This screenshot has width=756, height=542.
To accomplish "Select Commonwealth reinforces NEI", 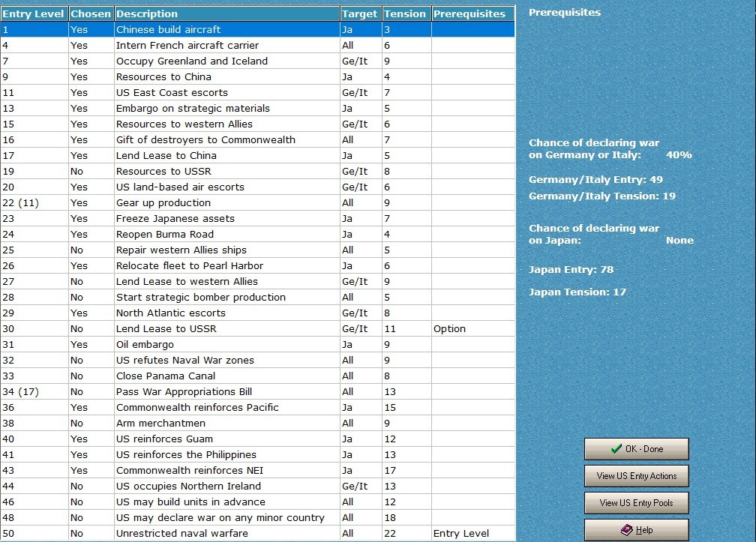I will click(x=257, y=470).
